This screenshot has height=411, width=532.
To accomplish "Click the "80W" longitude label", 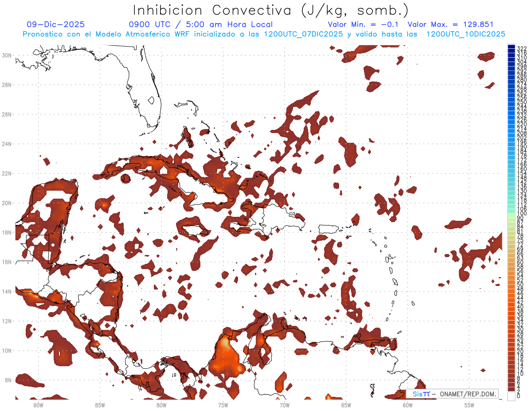I will (161, 406).
